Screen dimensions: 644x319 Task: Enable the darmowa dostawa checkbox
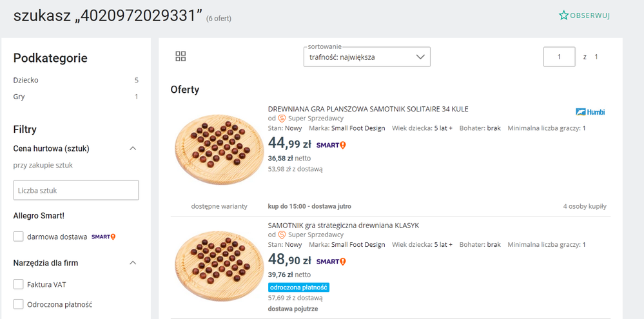[x=19, y=237]
